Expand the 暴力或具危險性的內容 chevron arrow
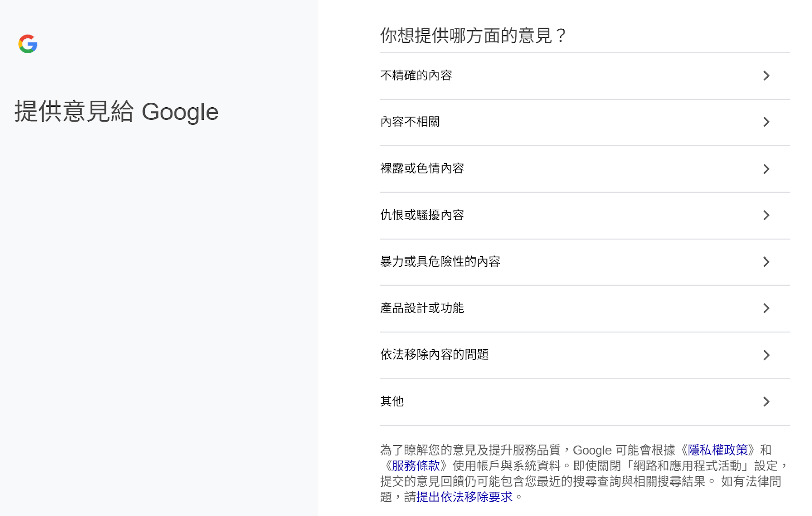 tap(767, 262)
